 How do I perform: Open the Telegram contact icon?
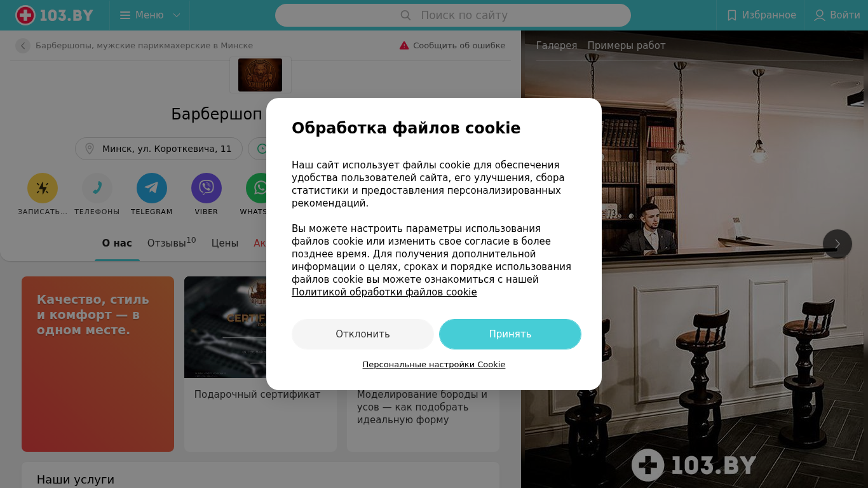click(x=152, y=188)
